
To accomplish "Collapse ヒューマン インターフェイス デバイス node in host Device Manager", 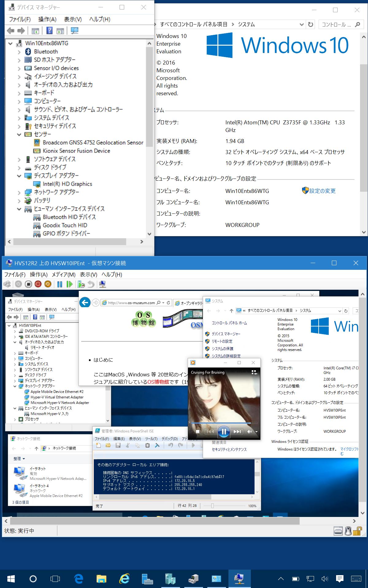I will [19, 209].
